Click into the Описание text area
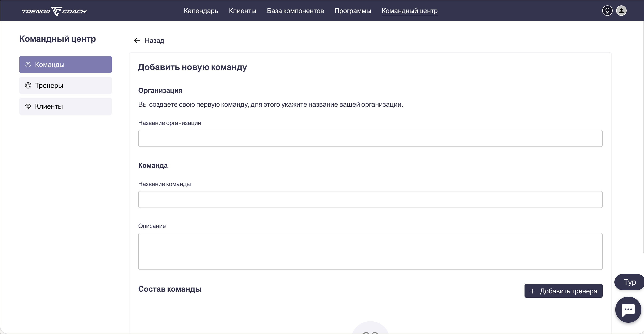The image size is (644, 334). [370, 251]
